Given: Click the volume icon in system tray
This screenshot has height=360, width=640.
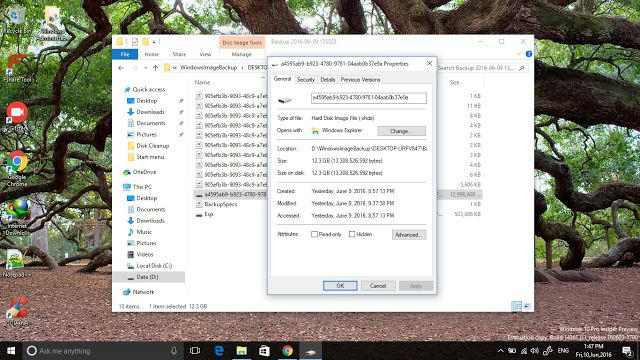Looking at the screenshot, I should click(x=535, y=351).
